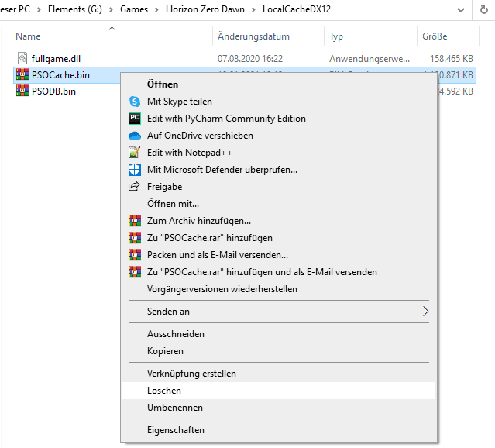Expand chevron after Horizon Zero Dawn breadcrumb
This screenshot has width=495, height=448.
point(253,10)
